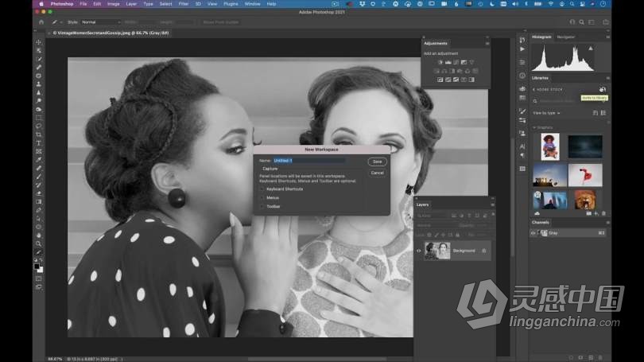Select the Gradient tool
Viewport: 644px width, 362px height.
pyautogui.click(x=39, y=202)
